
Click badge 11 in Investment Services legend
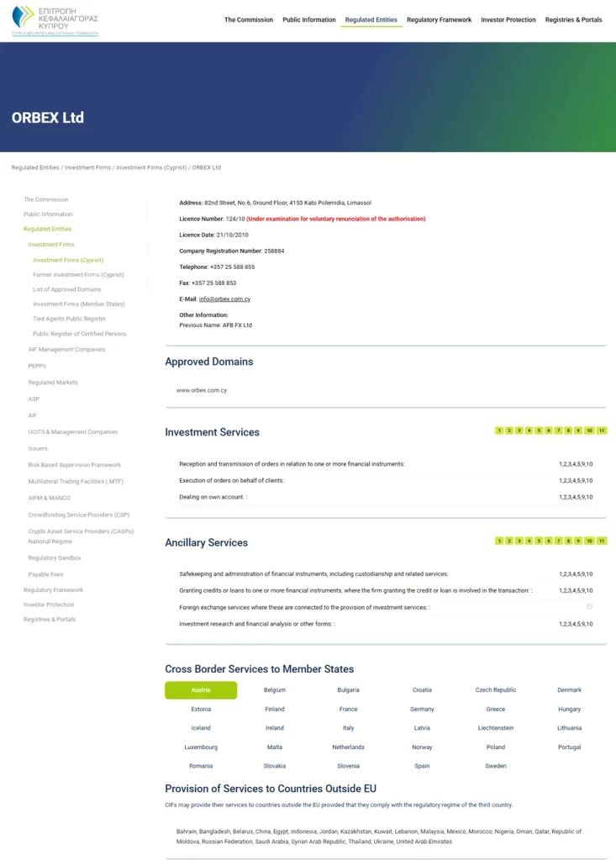[x=602, y=430]
